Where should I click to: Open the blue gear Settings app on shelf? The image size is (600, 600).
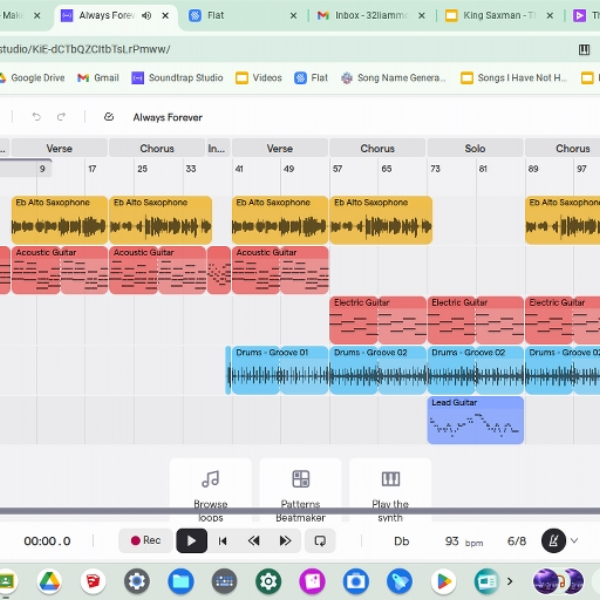tap(137, 581)
